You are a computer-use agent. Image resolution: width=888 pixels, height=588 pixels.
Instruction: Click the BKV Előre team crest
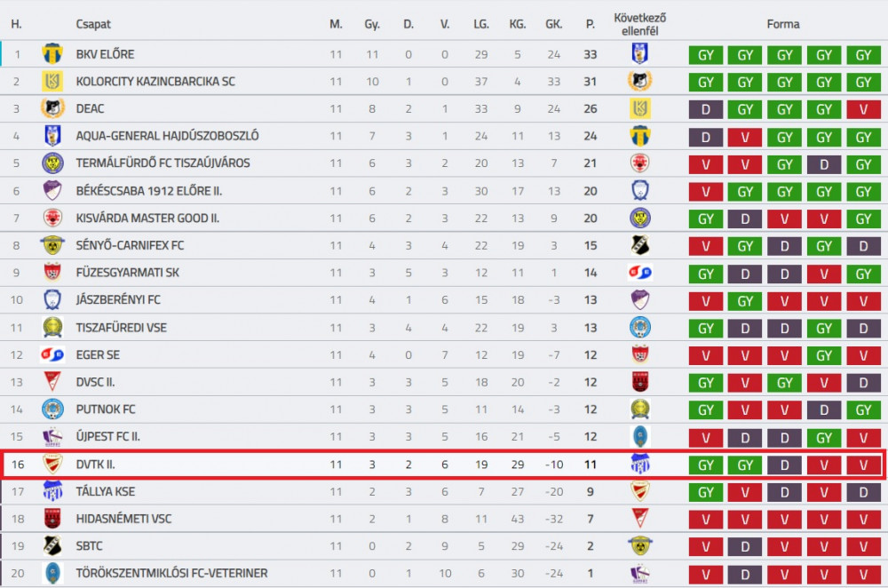click(x=52, y=54)
